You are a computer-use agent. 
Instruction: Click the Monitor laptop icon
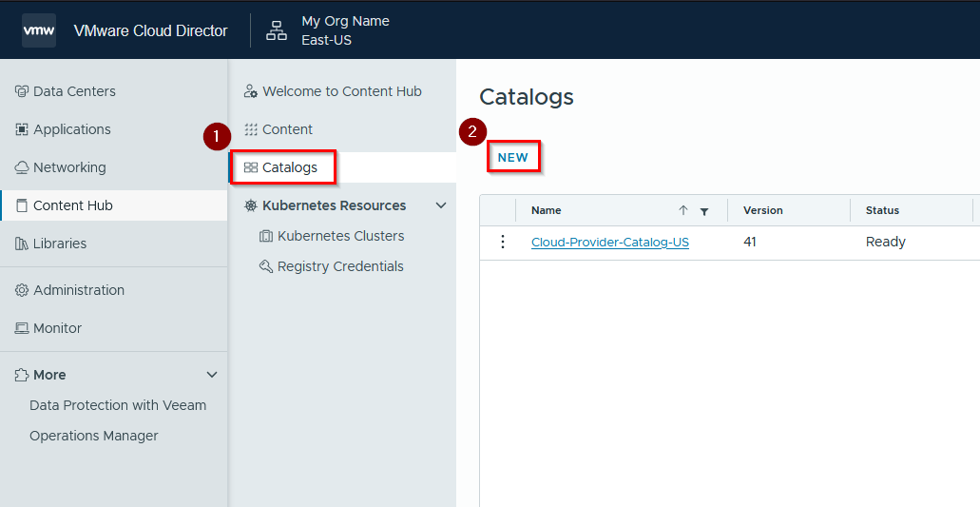pyautogui.click(x=22, y=328)
